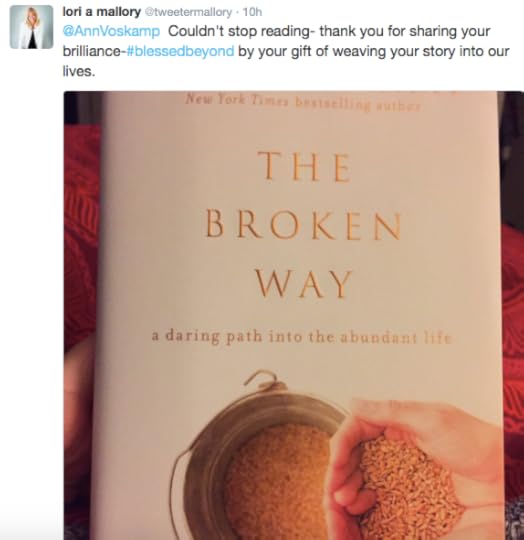Click the word 'lives.' in the tweet
The height and width of the screenshot is (540, 524).
(78, 72)
